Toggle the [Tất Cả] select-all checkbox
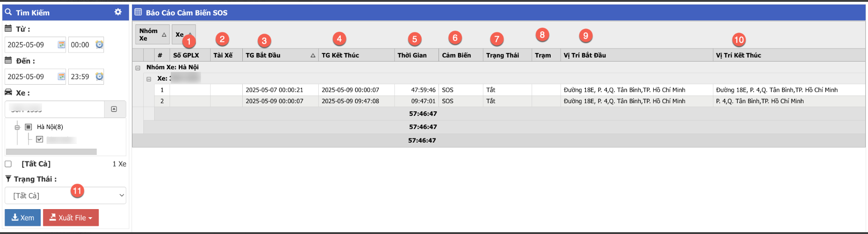This screenshot has width=868, height=234. point(8,164)
